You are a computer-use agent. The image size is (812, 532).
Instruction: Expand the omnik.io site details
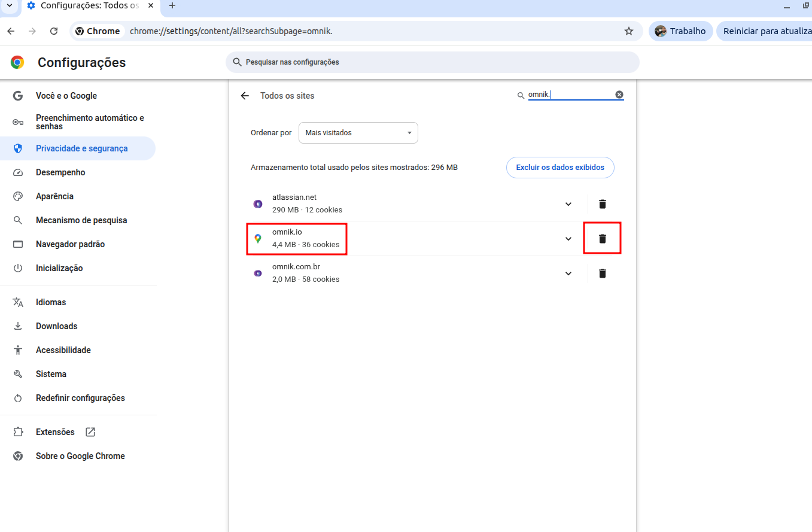point(568,239)
